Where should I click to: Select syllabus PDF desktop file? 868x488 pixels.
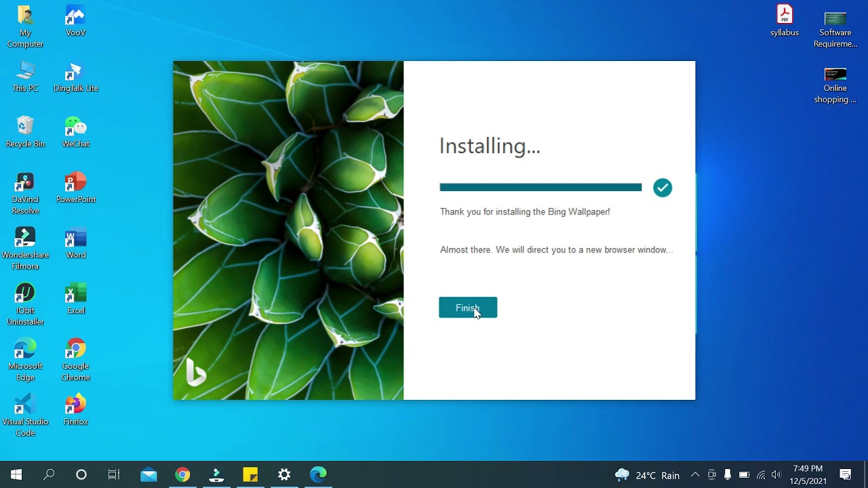click(785, 21)
